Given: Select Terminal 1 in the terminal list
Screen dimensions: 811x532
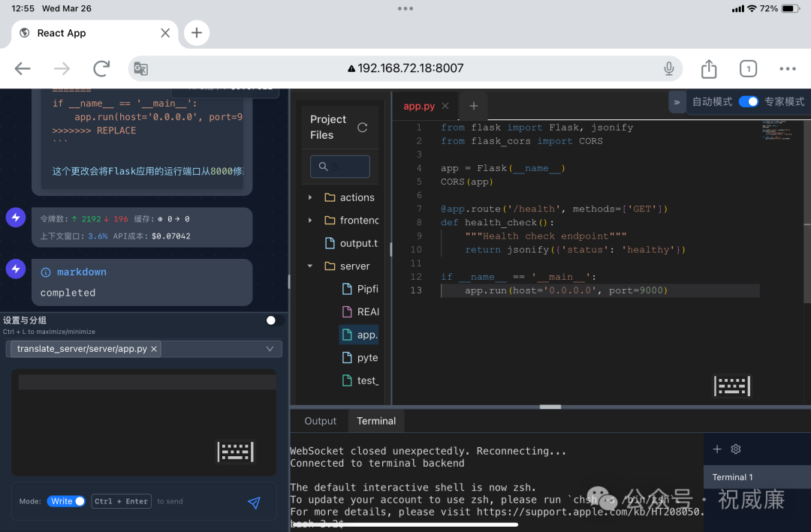Looking at the screenshot, I should (757, 476).
